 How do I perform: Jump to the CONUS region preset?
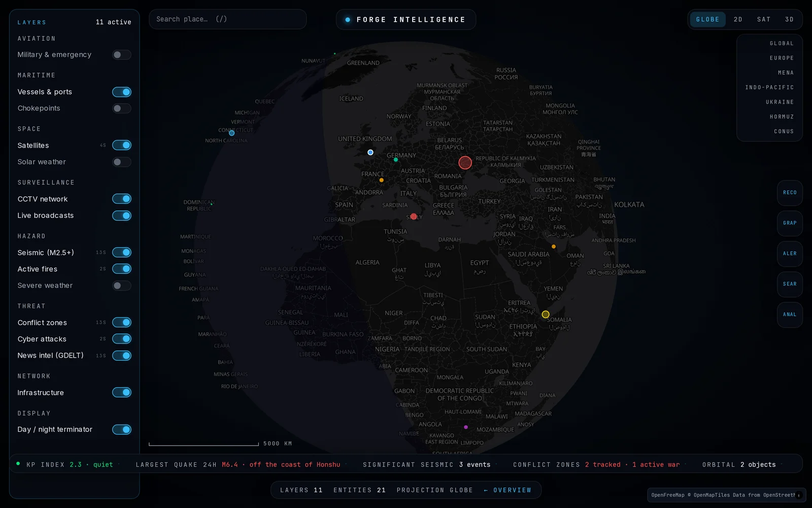coord(784,132)
